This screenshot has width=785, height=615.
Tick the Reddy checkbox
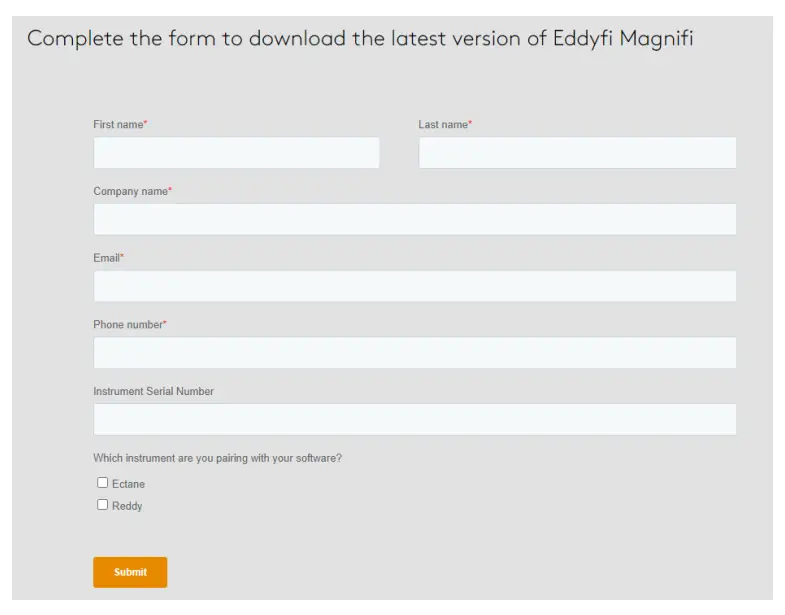pos(102,505)
